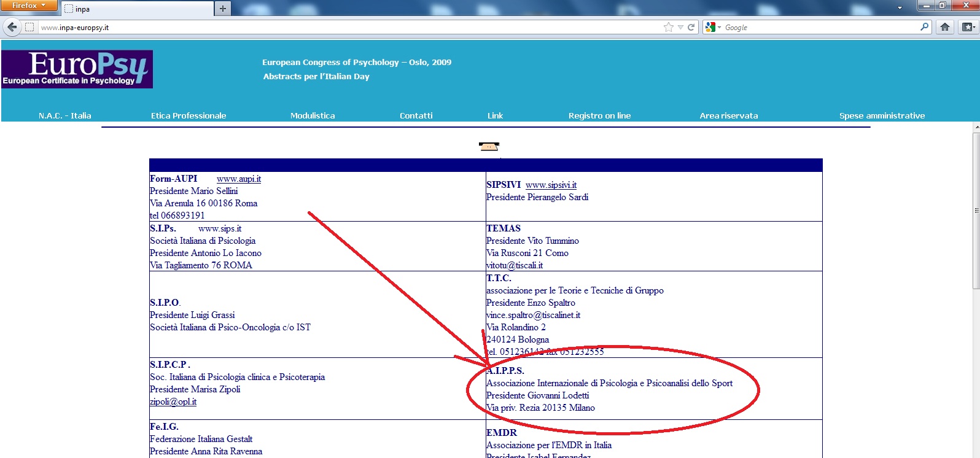Image resolution: width=980 pixels, height=458 pixels.
Task: Click 'Abstracts per l'Italian Day' text
Action: point(316,76)
